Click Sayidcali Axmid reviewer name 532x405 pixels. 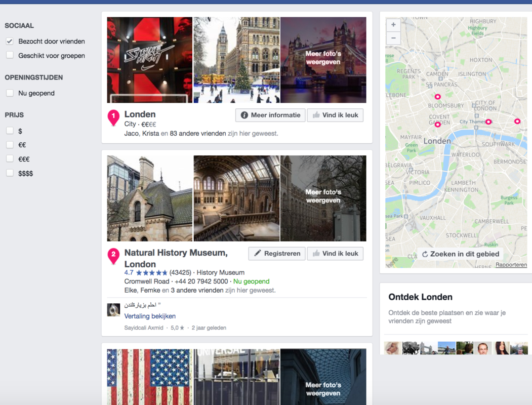(x=144, y=328)
